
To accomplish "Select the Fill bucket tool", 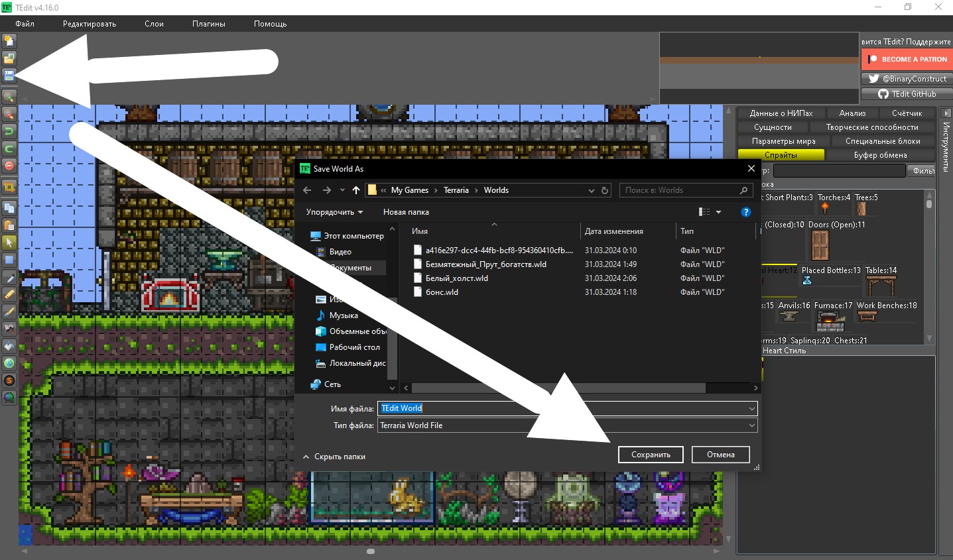I will coord(9,346).
